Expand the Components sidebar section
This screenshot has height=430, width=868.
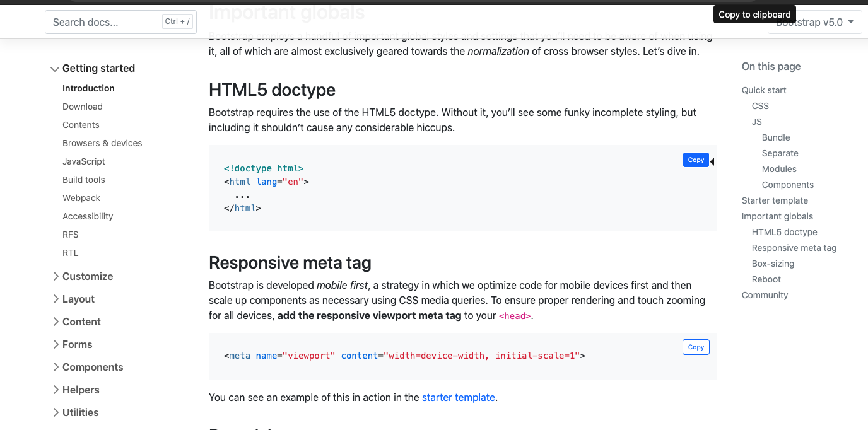[87, 367]
